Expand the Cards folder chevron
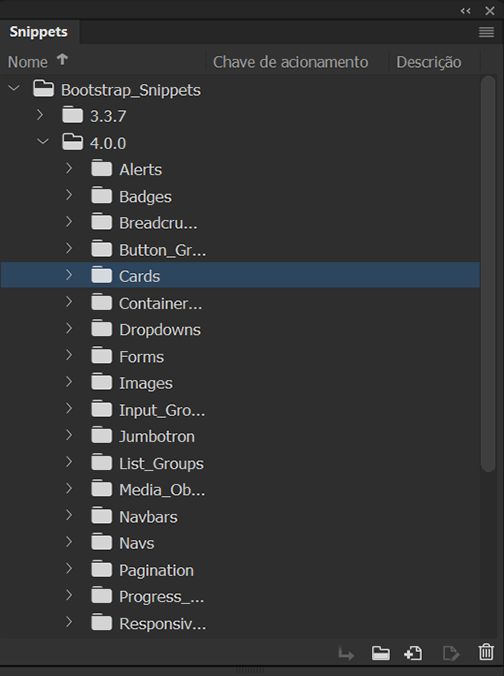Screen dimensions: 504x676 (x=69, y=275)
